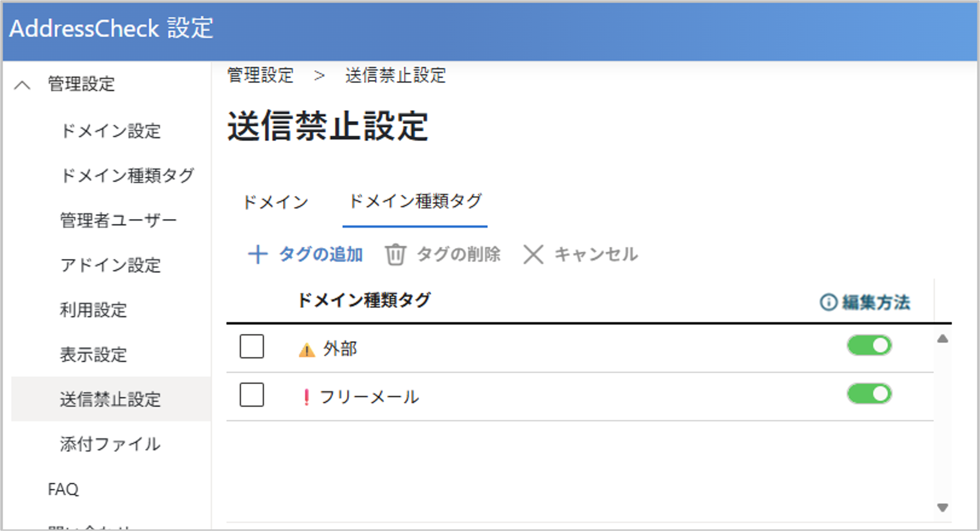Click the X cancel icon
The width and height of the screenshot is (980, 531).
(x=533, y=254)
